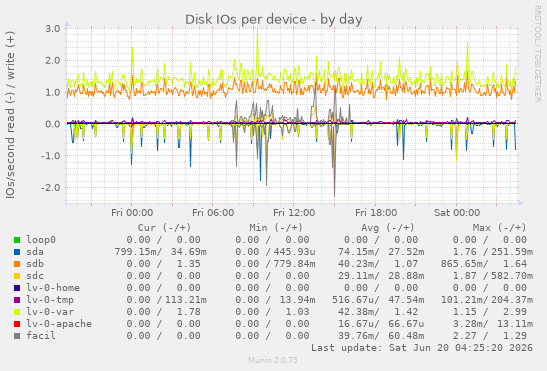Click the Fri 12:00 axis label
Image resolution: width=547 pixels, height=371 pixels.
click(x=294, y=213)
